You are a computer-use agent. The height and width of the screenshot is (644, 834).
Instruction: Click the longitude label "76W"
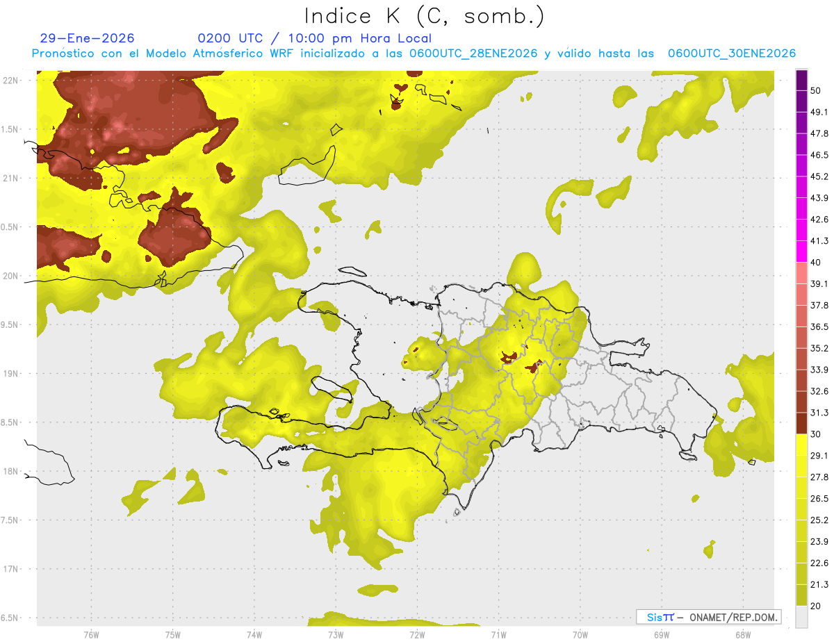pos(91,634)
